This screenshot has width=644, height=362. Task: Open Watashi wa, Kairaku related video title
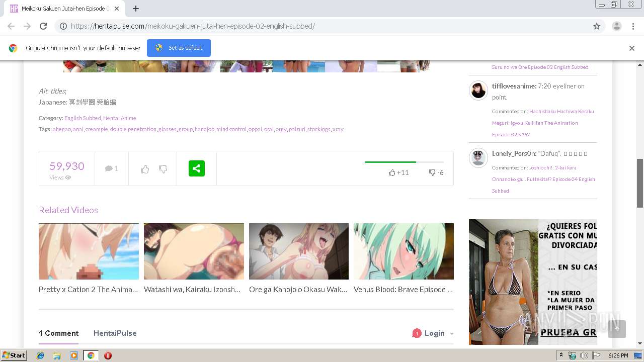point(192,290)
